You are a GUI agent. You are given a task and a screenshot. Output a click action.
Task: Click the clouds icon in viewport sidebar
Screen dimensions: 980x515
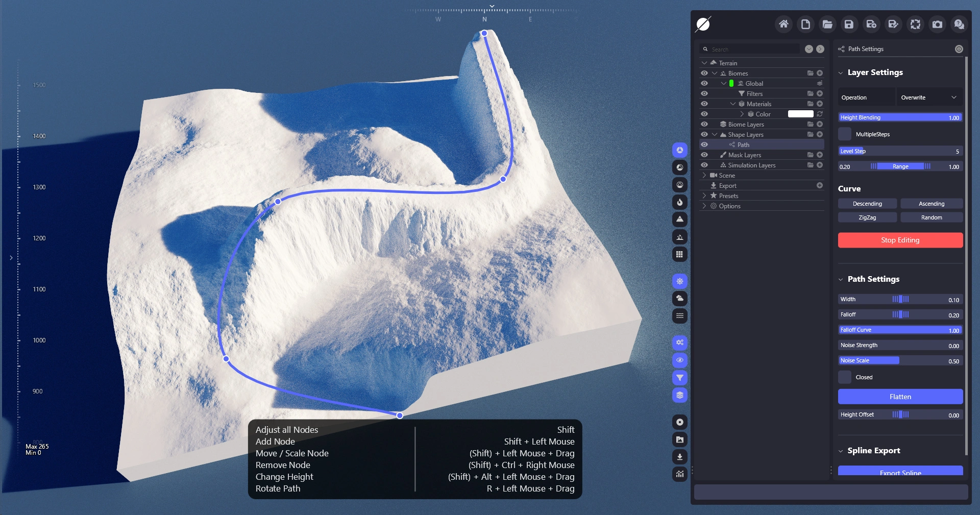point(679,298)
